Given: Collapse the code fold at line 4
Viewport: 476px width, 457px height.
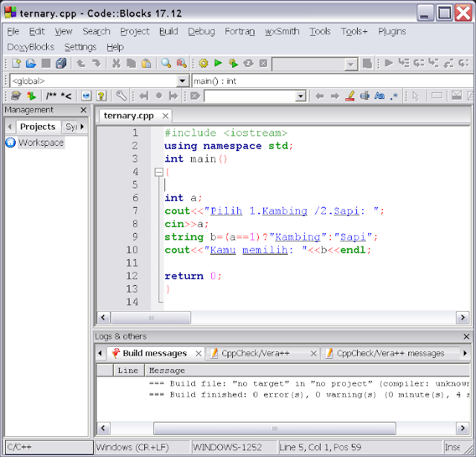Looking at the screenshot, I should (x=158, y=172).
